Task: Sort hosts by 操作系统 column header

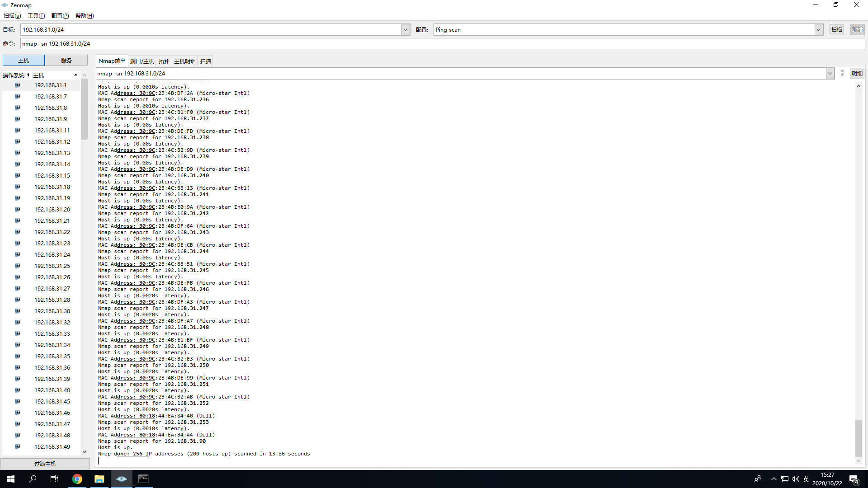Action: coord(14,75)
